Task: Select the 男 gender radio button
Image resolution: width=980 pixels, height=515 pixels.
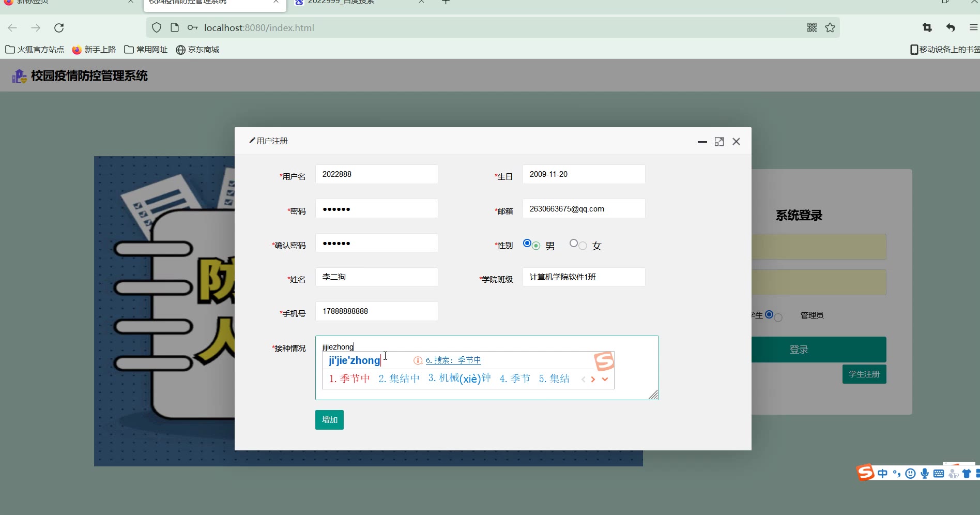Action: coord(527,243)
